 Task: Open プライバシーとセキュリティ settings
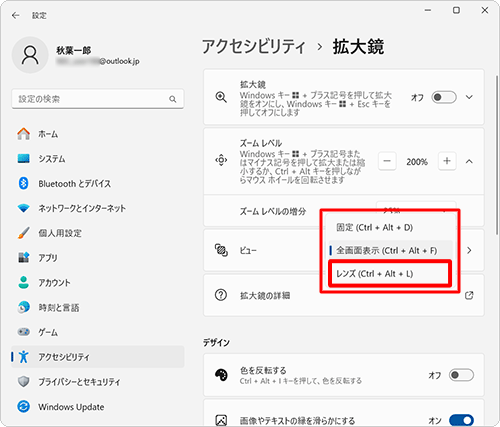98,382
